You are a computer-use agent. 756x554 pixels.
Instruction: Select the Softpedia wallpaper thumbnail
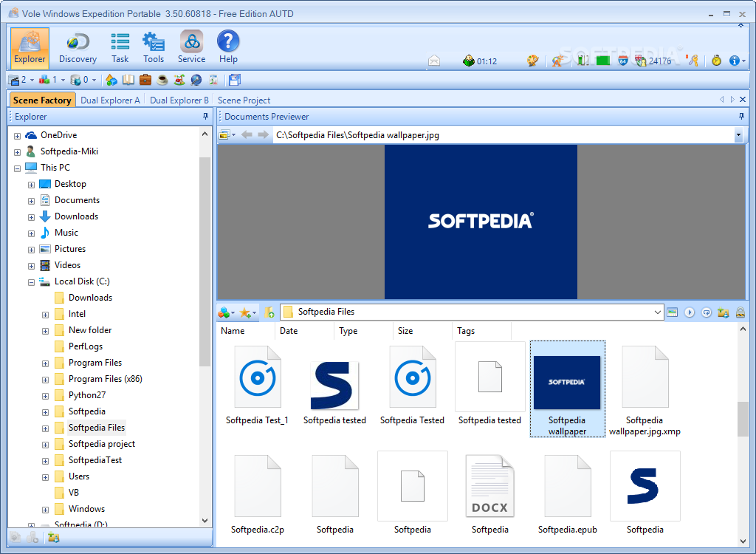(567, 389)
